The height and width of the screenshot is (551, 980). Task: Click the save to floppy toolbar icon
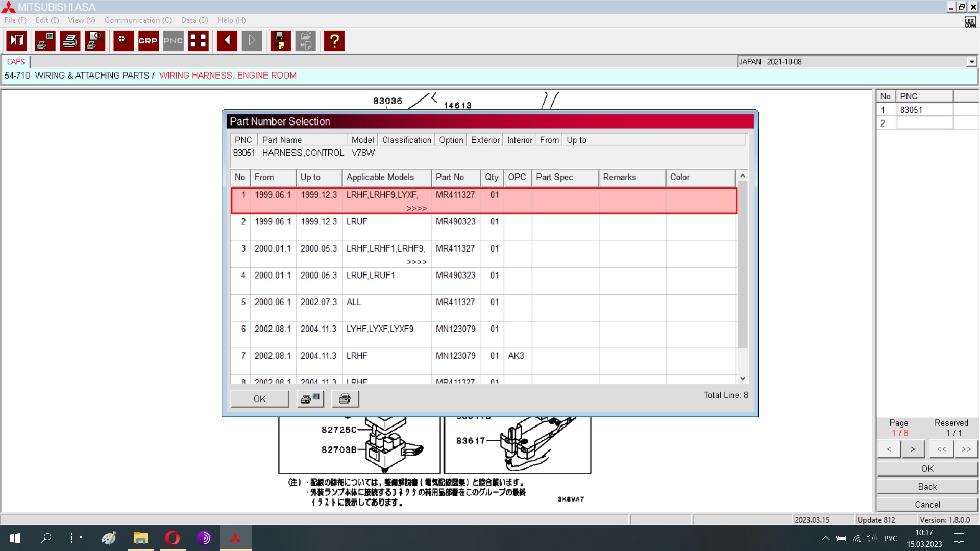coord(280,41)
